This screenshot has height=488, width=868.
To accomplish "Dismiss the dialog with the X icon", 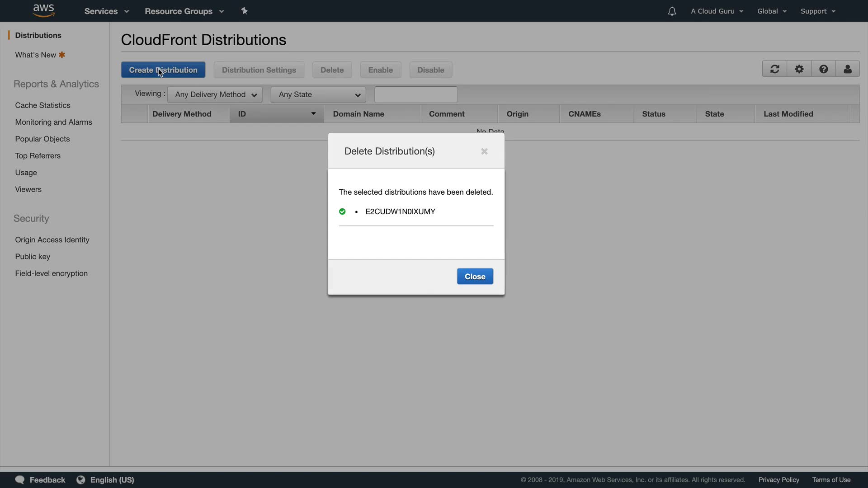I will pyautogui.click(x=484, y=151).
